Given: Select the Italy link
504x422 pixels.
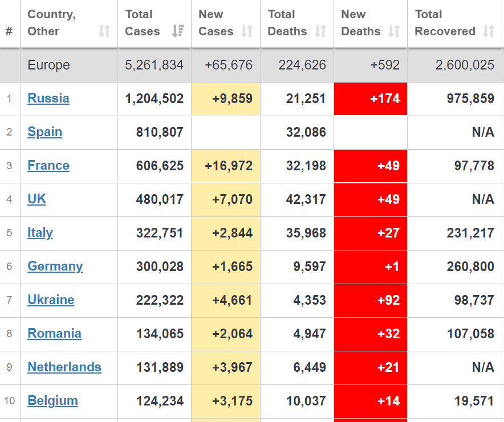Looking at the screenshot, I should click(x=40, y=233).
